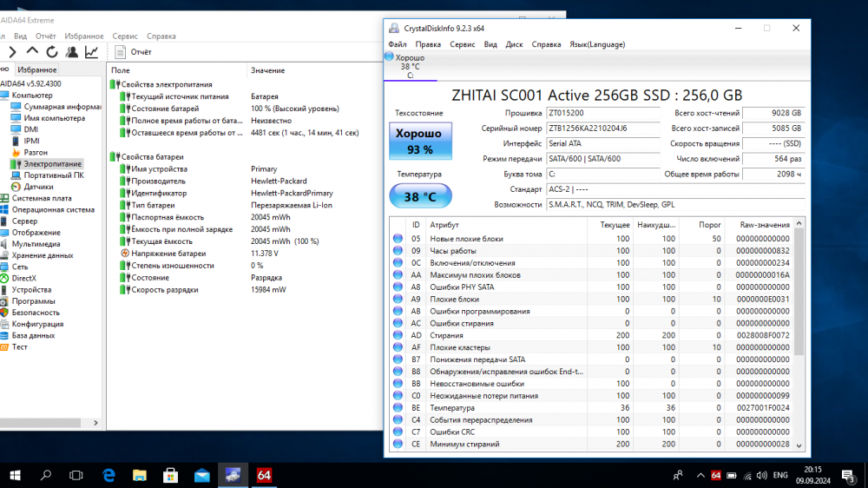
Task: Click the Хорошо 93 % health status button
Action: [421, 142]
